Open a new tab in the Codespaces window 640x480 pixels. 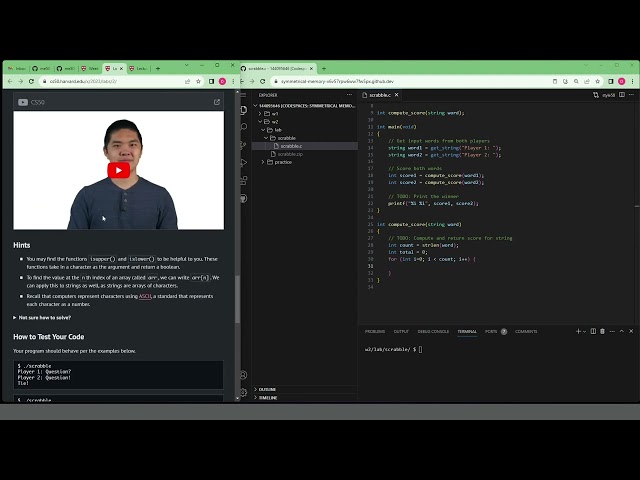(324, 69)
